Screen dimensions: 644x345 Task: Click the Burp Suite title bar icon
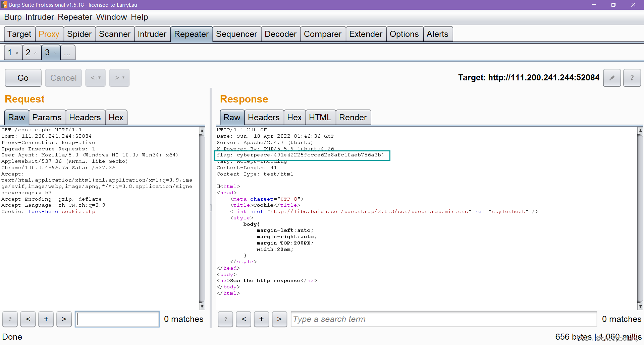click(x=4, y=5)
